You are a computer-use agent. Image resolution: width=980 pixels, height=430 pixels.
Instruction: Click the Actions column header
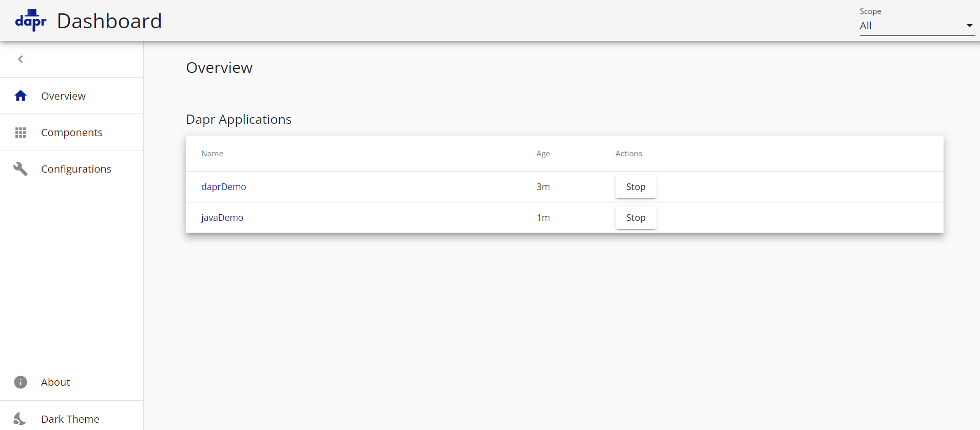click(x=629, y=154)
